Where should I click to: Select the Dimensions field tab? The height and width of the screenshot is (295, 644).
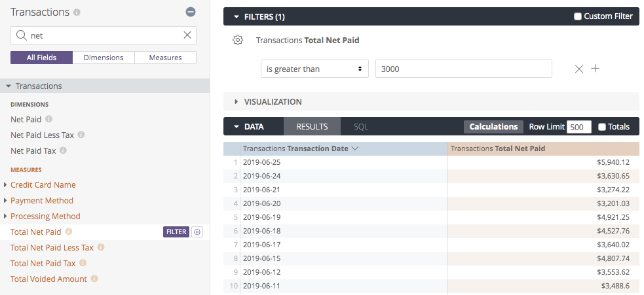(104, 58)
